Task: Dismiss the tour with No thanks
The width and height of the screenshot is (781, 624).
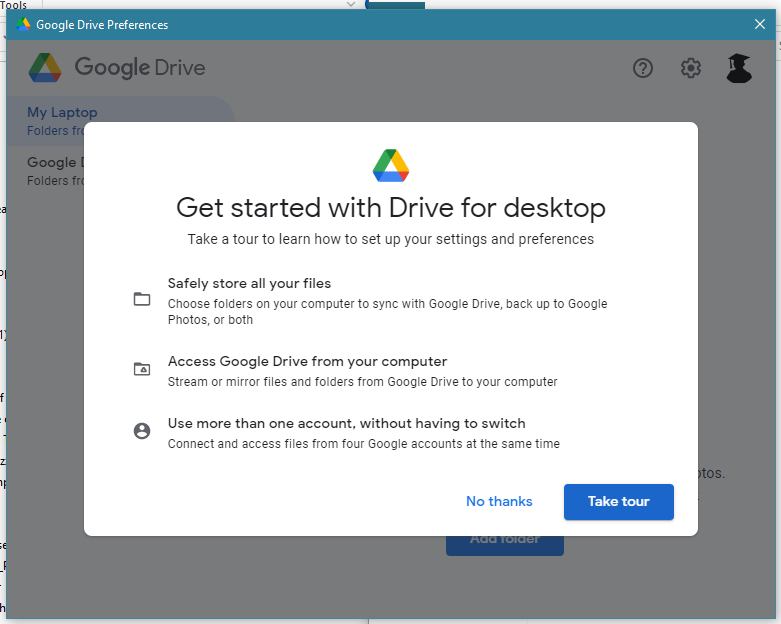Action: tap(499, 501)
